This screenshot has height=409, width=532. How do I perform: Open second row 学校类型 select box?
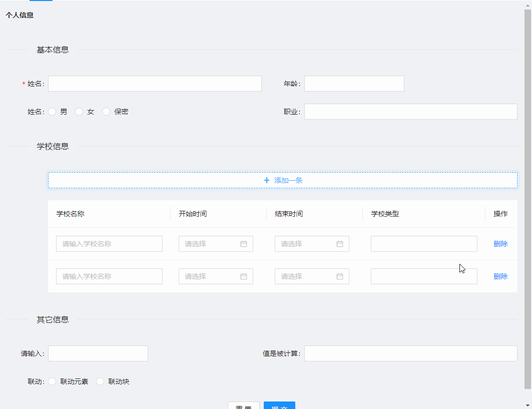(424, 276)
